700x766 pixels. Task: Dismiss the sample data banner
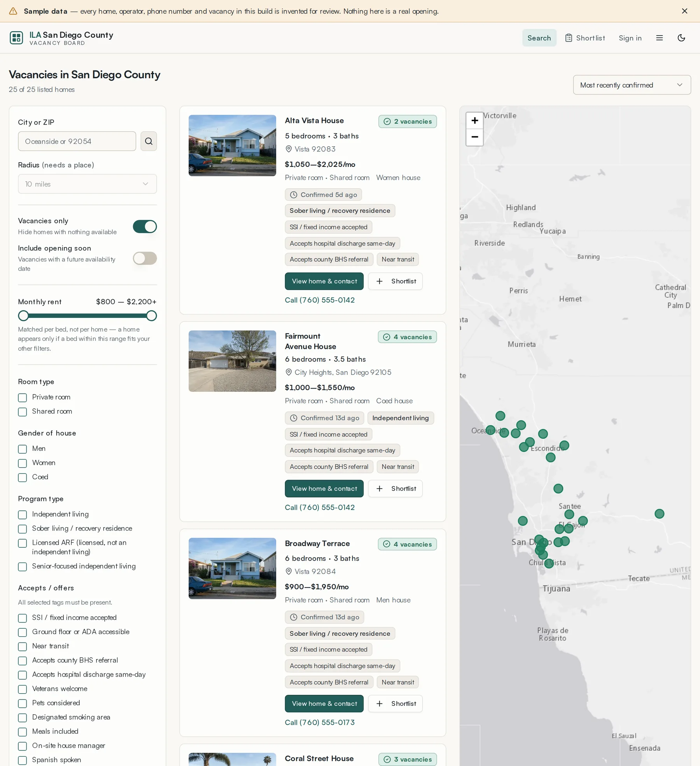684,11
